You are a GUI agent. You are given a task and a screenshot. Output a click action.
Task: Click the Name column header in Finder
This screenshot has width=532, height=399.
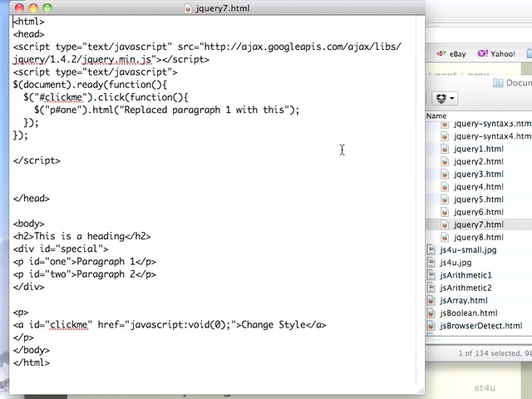(436, 116)
